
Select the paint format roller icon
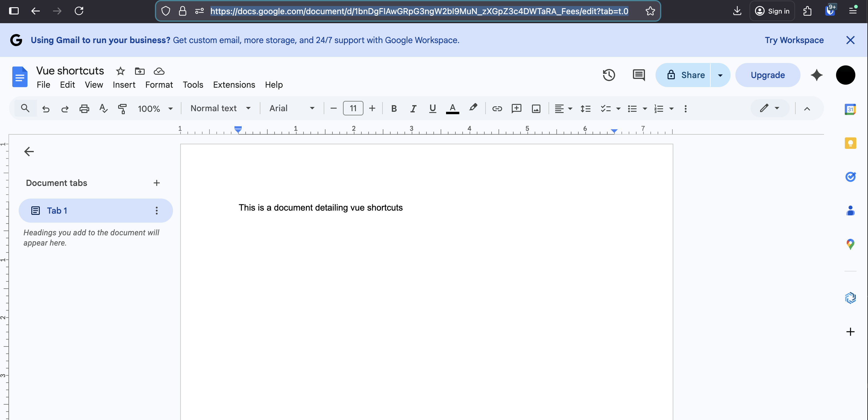(x=122, y=108)
